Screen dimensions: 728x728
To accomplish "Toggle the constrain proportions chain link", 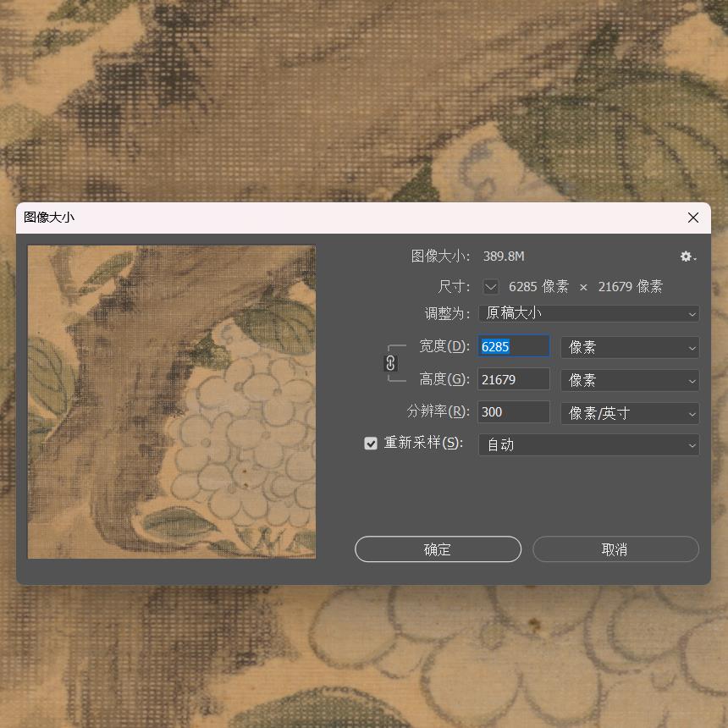I will (x=390, y=363).
